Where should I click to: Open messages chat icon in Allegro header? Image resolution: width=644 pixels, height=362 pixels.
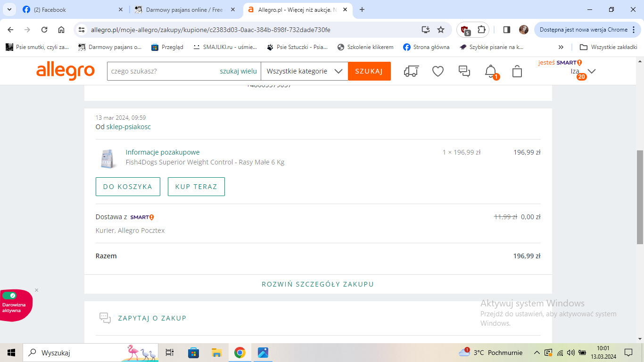[464, 71]
